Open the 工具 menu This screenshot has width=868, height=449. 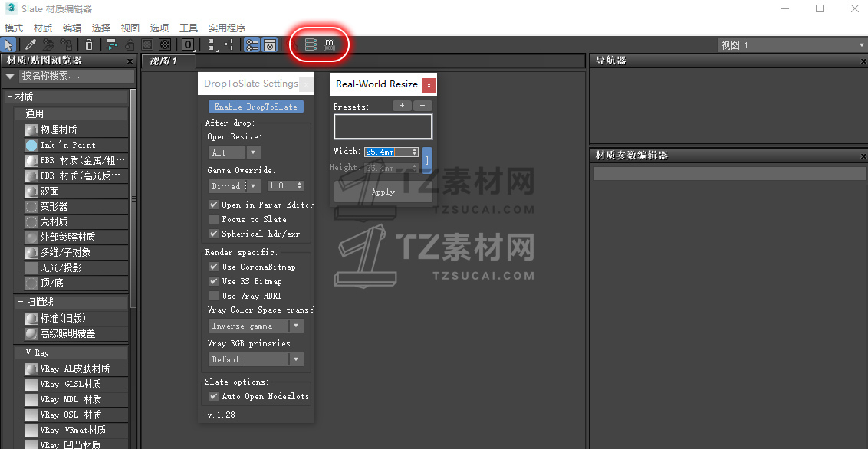coord(189,28)
